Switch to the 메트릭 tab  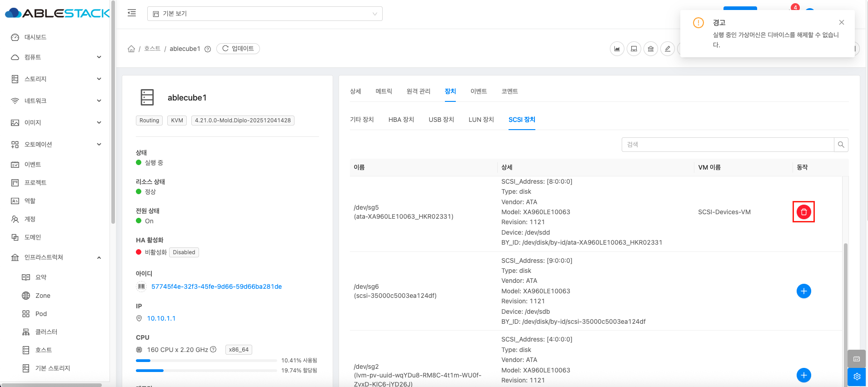pyautogui.click(x=384, y=91)
